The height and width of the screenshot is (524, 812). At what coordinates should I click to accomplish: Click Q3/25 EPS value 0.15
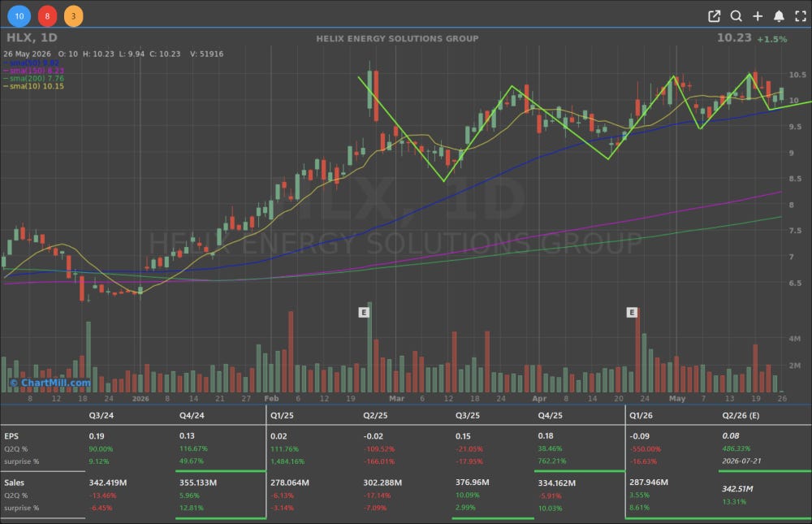pos(463,436)
